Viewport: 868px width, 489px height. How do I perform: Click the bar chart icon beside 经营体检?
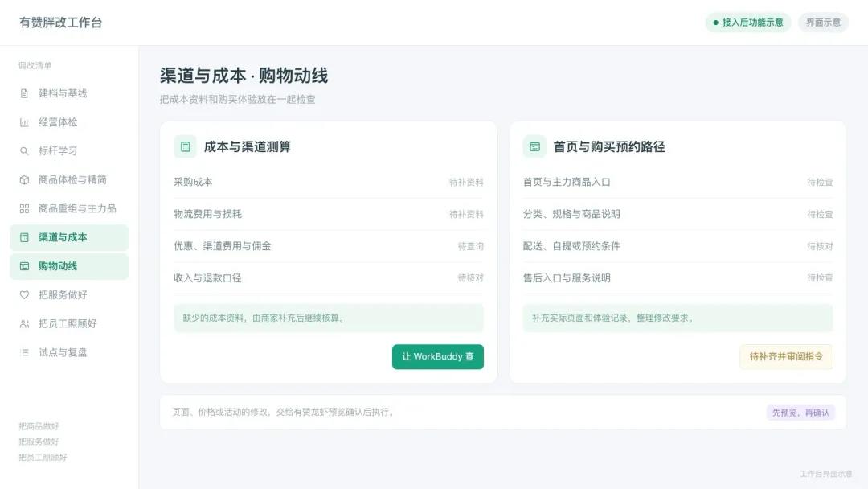click(x=24, y=122)
